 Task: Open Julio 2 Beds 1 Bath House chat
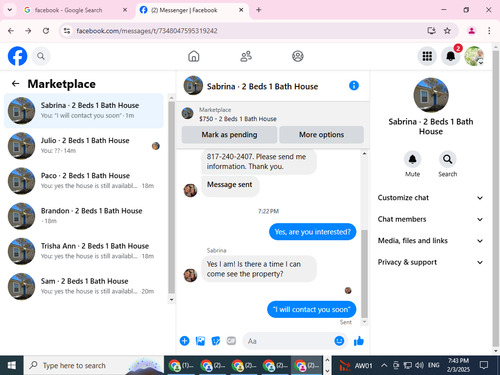84,146
